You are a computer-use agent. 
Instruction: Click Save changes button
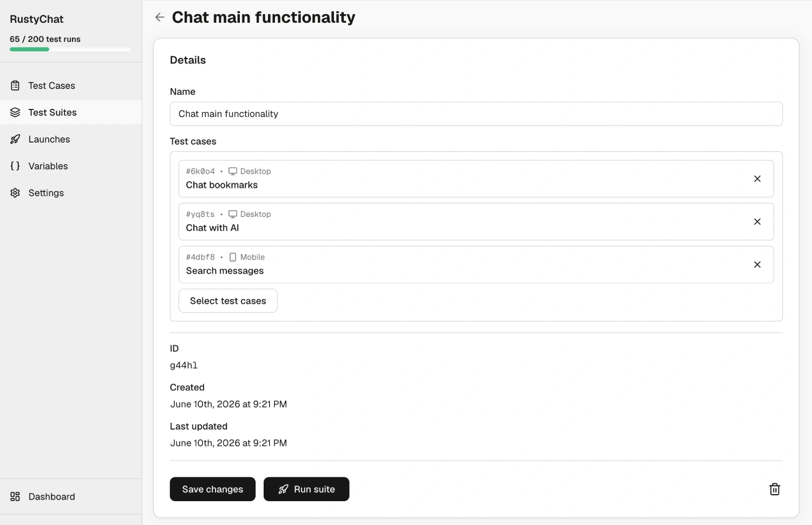coord(213,489)
